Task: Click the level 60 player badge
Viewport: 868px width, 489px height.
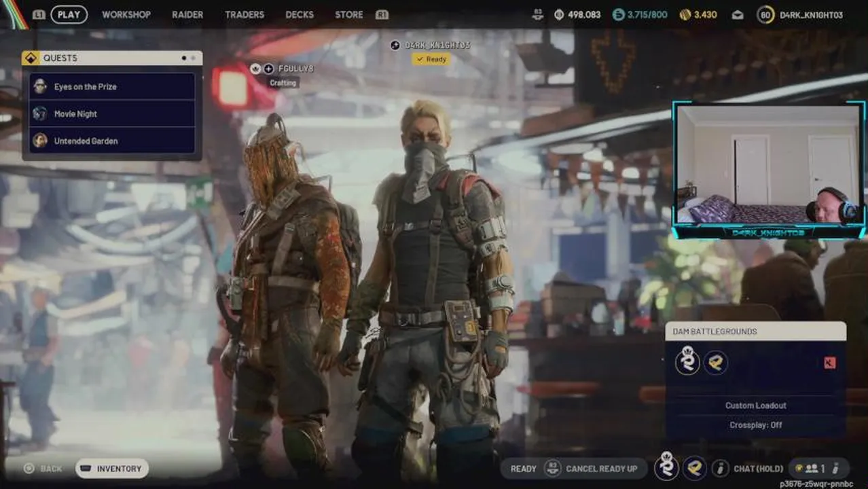Action: 766,14
